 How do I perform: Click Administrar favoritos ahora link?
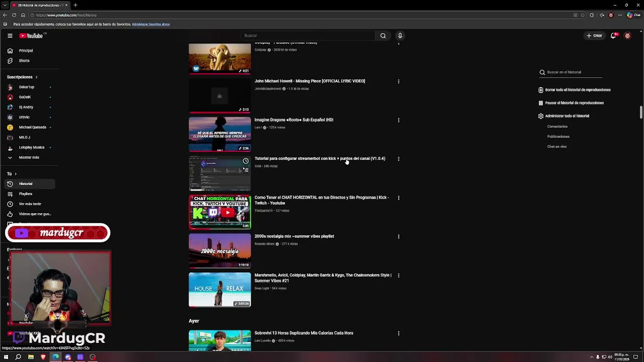pyautogui.click(x=150, y=24)
